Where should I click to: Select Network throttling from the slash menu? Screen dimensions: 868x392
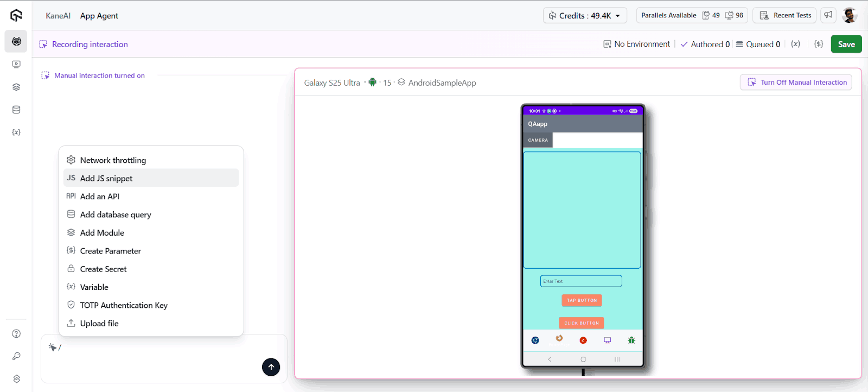(x=151, y=160)
